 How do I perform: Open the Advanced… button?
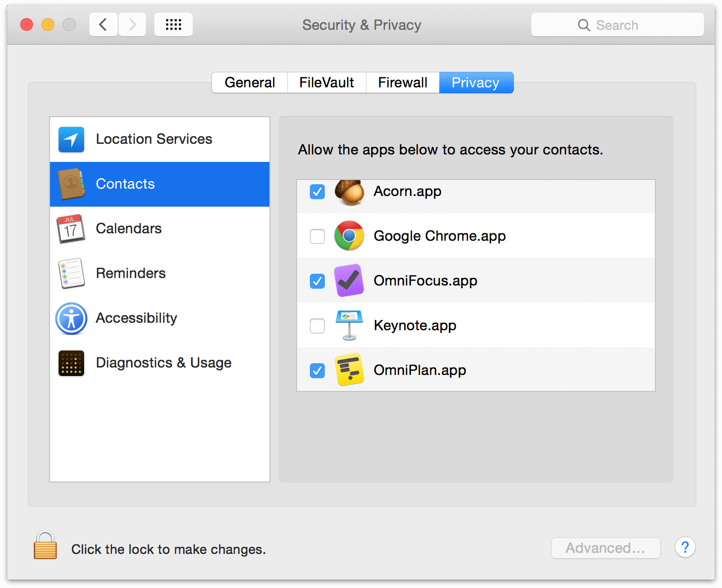[606, 548]
